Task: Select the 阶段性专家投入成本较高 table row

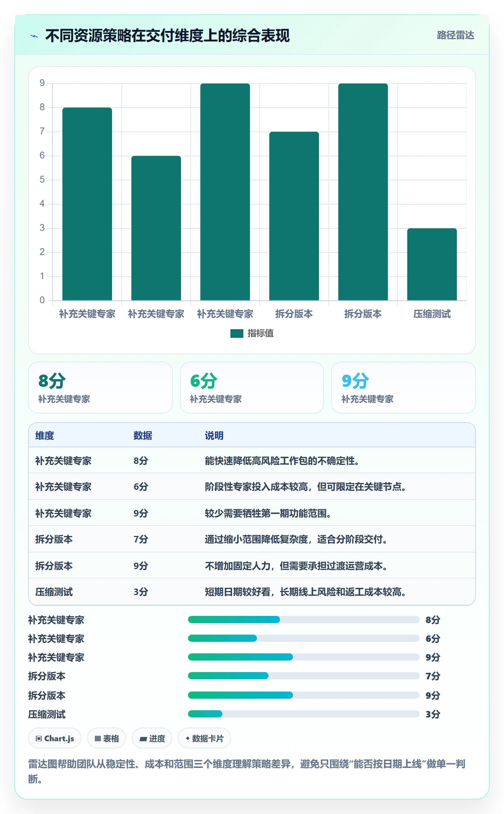Action: coord(252,486)
